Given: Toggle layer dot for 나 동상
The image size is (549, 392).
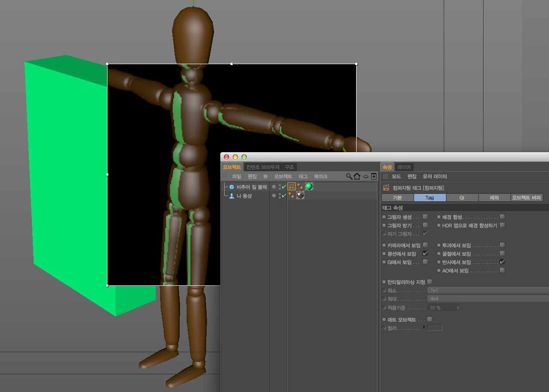Looking at the screenshot, I should pos(274,196).
